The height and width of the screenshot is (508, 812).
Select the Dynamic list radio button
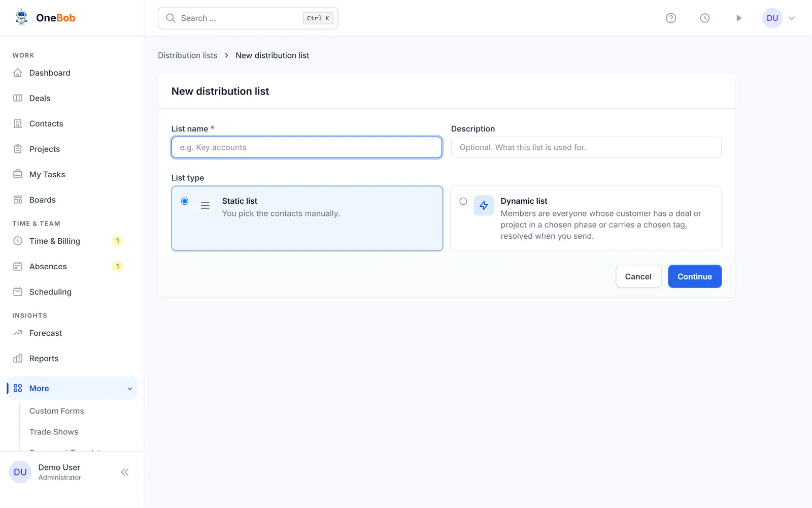pyautogui.click(x=463, y=201)
